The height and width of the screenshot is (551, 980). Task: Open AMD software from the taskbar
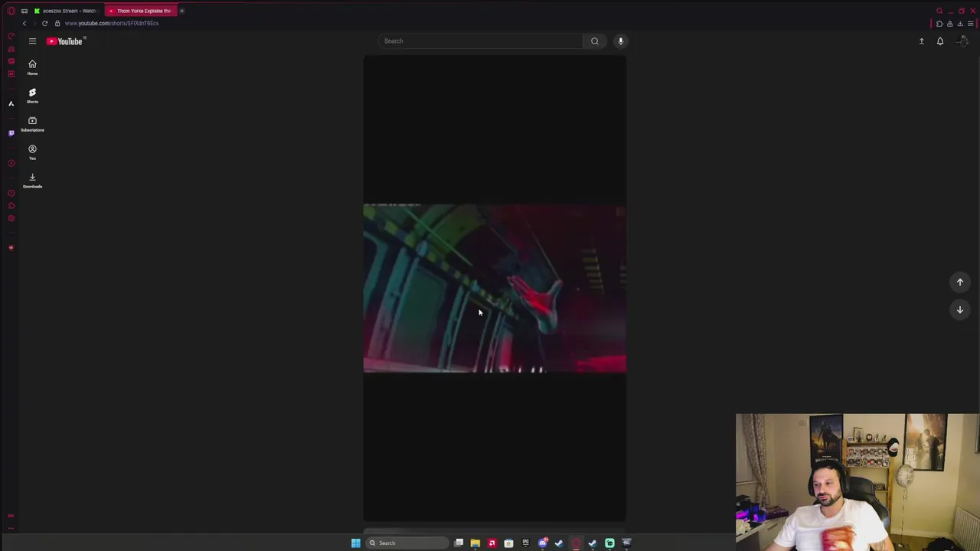point(492,543)
